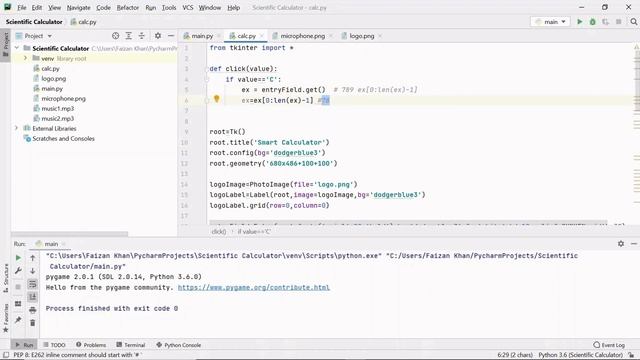Open the File menu
This screenshot has width=640, height=360.
point(22,7)
